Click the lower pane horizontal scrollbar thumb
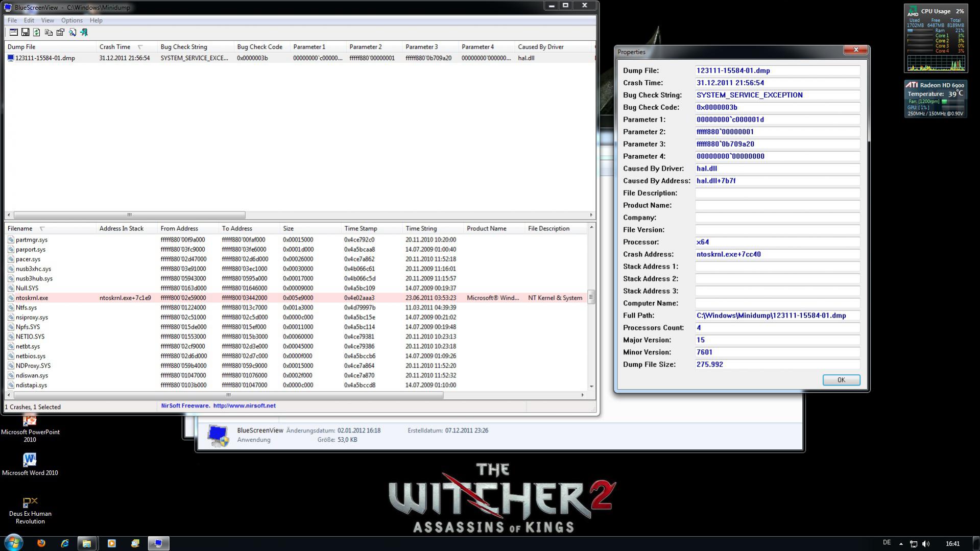 [x=228, y=395]
